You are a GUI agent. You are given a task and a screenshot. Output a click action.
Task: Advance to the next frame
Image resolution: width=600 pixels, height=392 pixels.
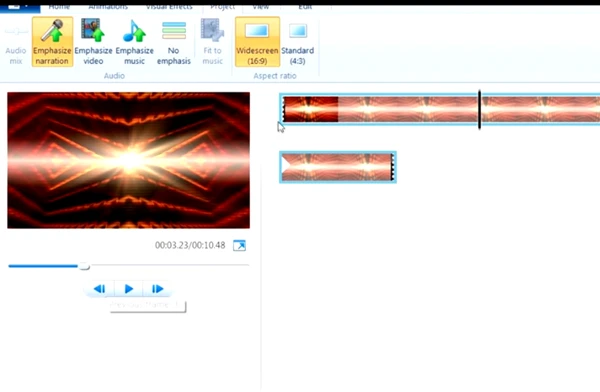coord(157,289)
